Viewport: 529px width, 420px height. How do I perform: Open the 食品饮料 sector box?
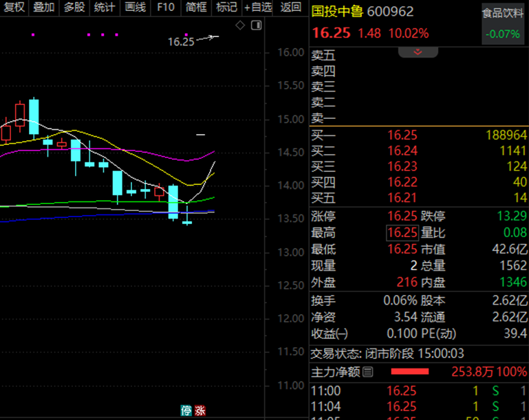[502, 23]
